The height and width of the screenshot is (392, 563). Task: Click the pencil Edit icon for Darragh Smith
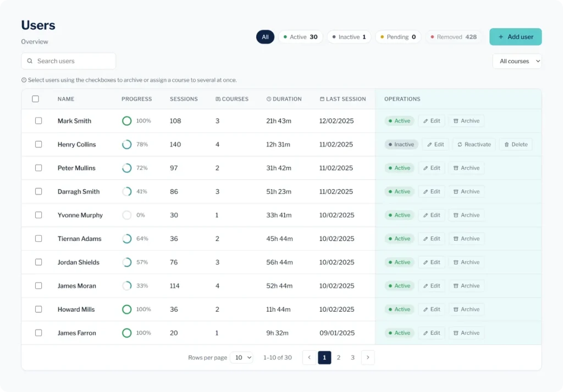(426, 192)
